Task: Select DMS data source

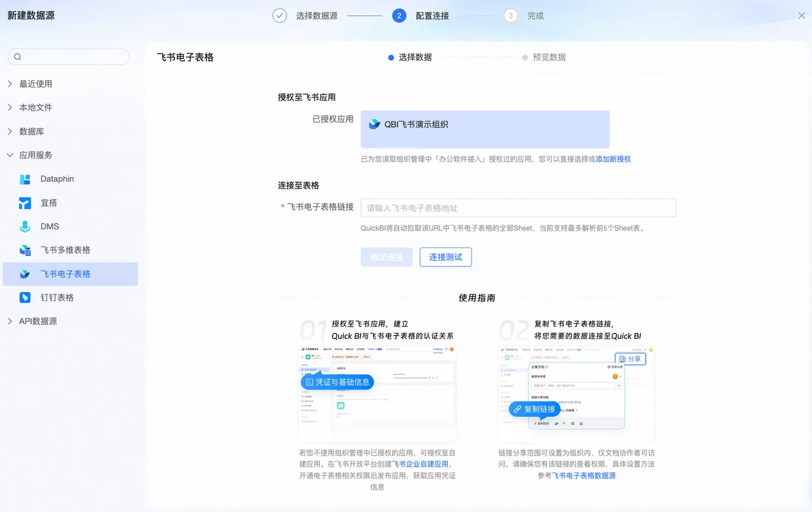Action: pos(70,226)
